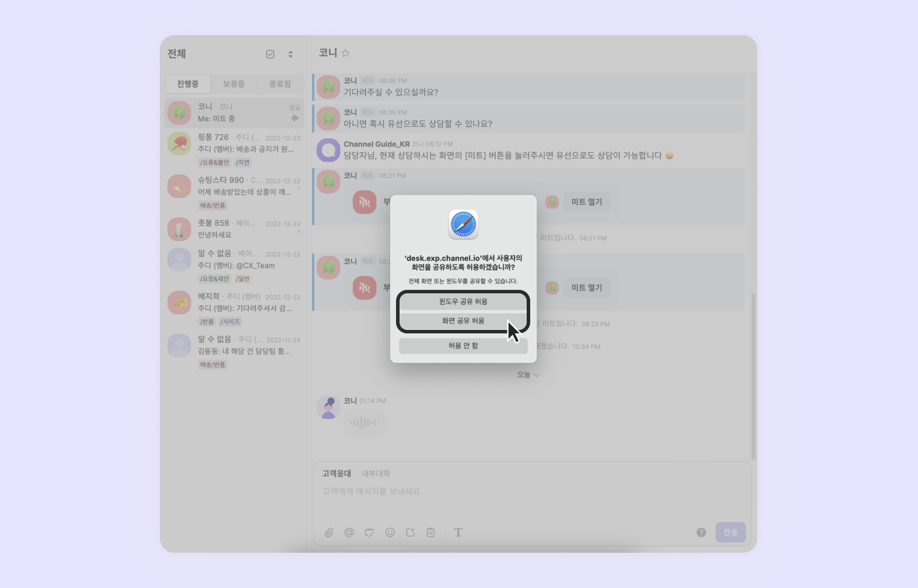Deny sharing with 허용 안 함
The height and width of the screenshot is (588, 918).
click(463, 346)
